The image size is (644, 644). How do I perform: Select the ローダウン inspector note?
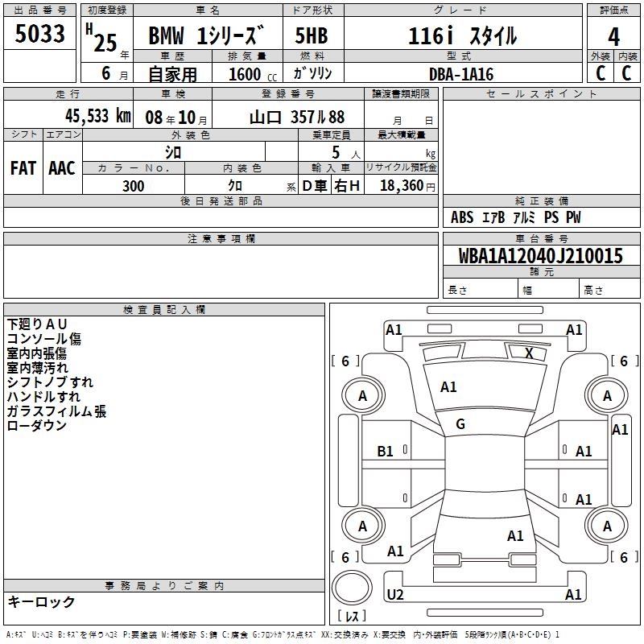37,426
